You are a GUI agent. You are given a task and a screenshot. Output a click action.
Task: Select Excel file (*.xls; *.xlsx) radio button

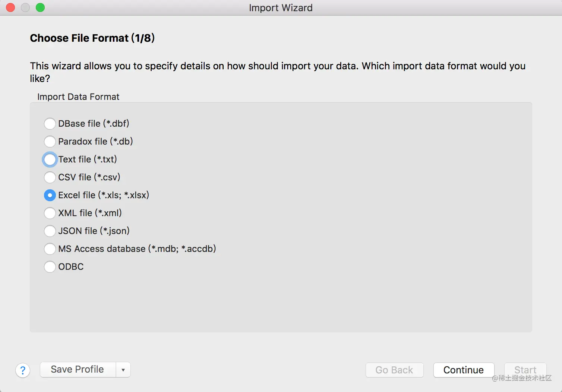[x=50, y=195]
